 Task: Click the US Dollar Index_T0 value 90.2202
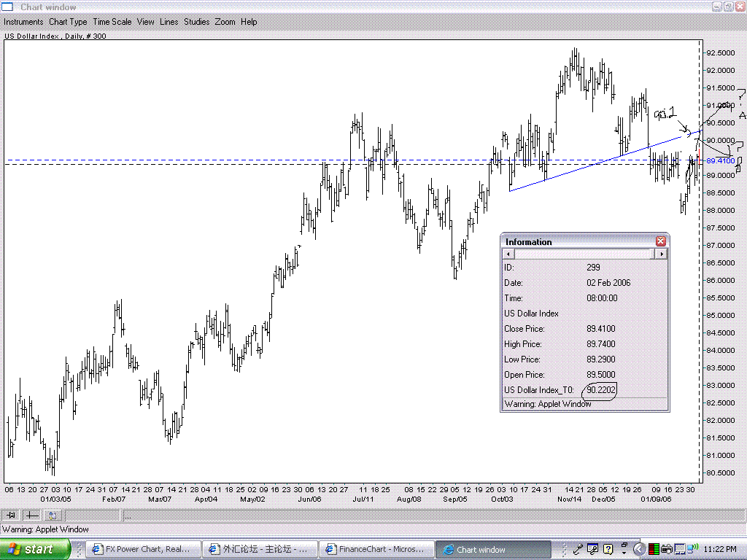point(601,390)
